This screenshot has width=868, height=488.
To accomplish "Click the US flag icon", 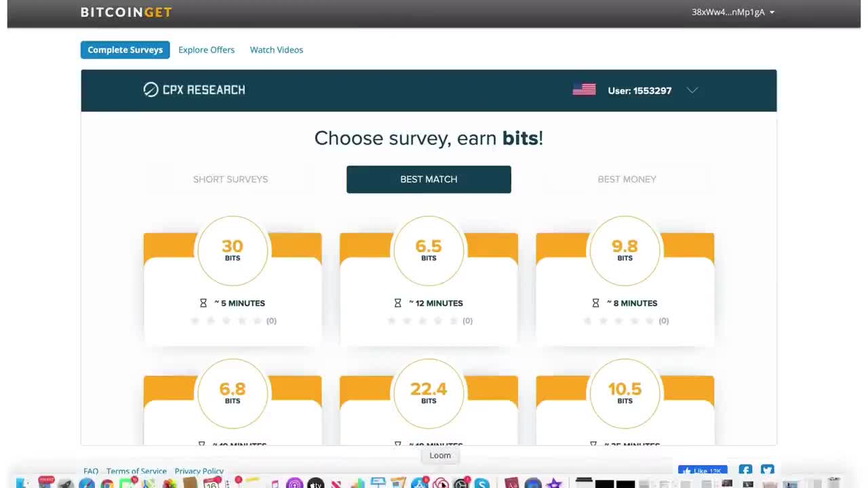I will pyautogui.click(x=584, y=89).
